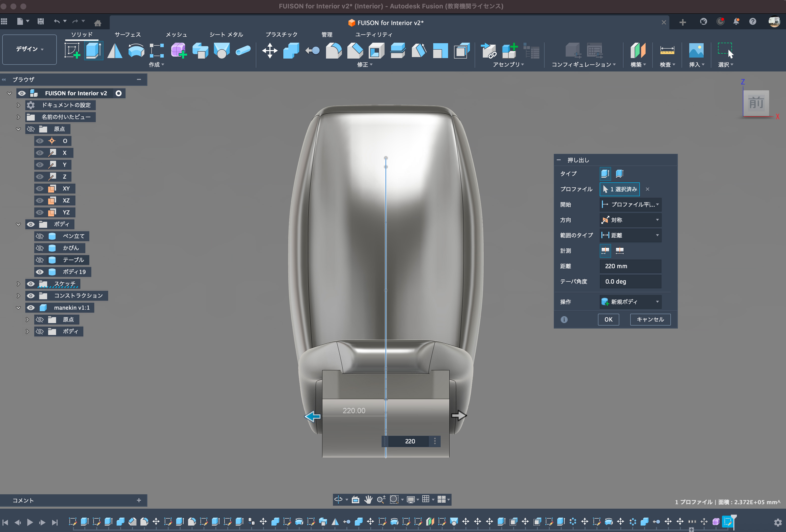Viewport: 786px width, 532px height.
Task: Click the Orbit navigation icon
Action: 338,499
